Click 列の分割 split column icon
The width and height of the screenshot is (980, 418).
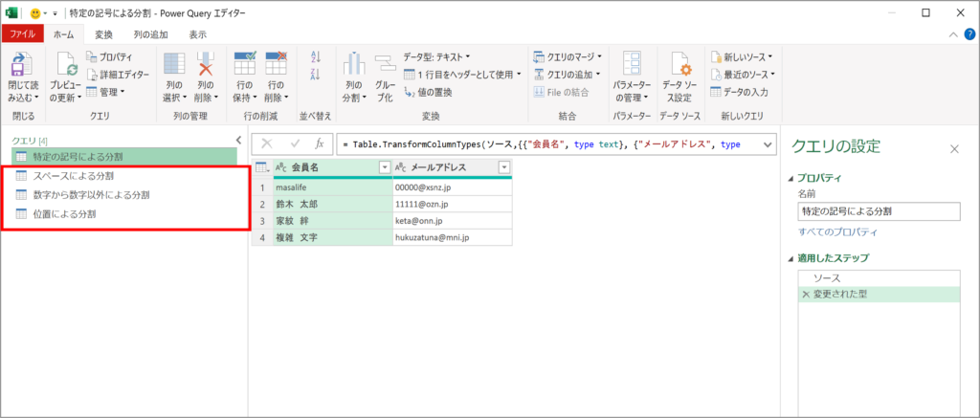354,64
